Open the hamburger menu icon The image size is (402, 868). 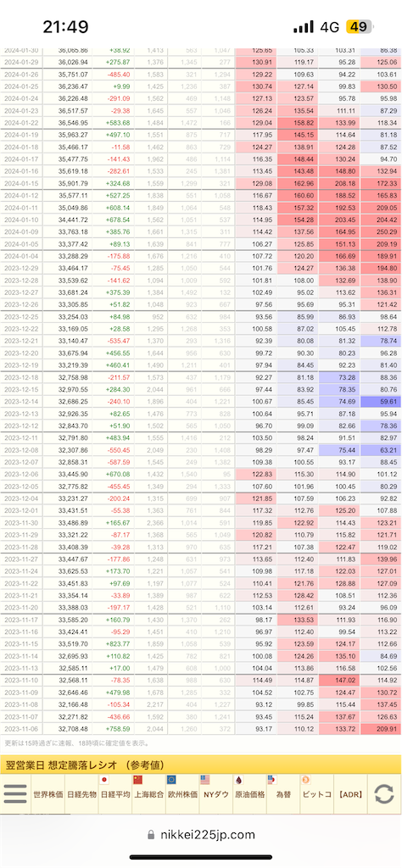pyautogui.click(x=15, y=793)
